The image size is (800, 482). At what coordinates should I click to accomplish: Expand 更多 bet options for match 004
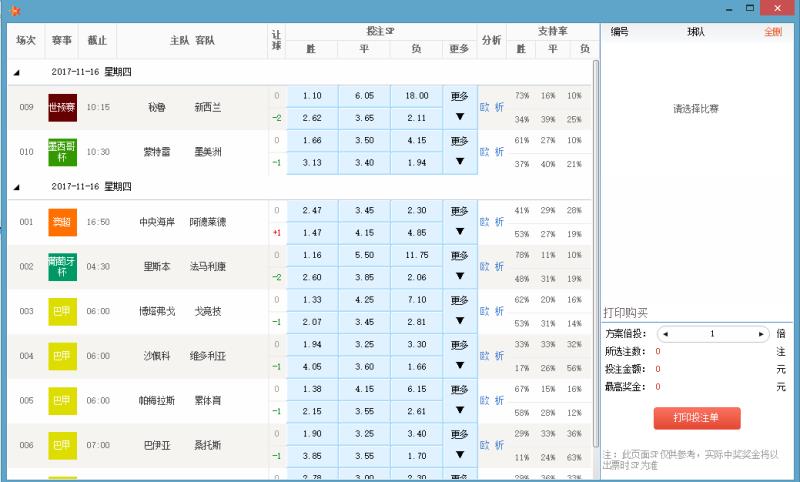[x=460, y=356]
